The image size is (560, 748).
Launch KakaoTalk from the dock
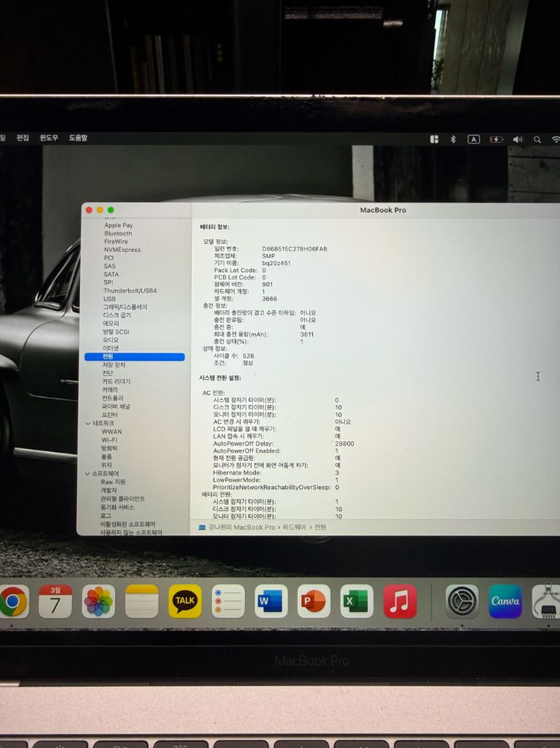click(184, 601)
